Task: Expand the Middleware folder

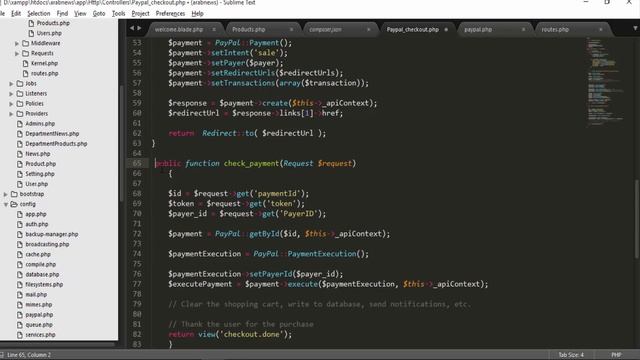Action: (x=17, y=43)
